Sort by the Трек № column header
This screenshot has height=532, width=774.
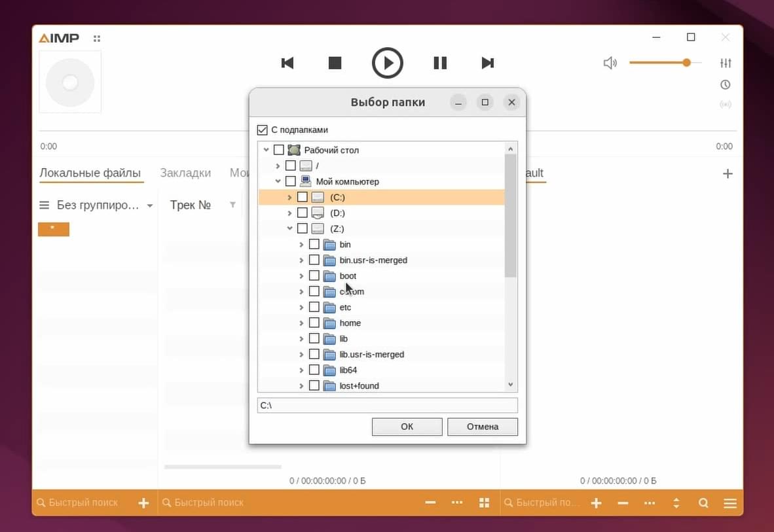(x=191, y=205)
